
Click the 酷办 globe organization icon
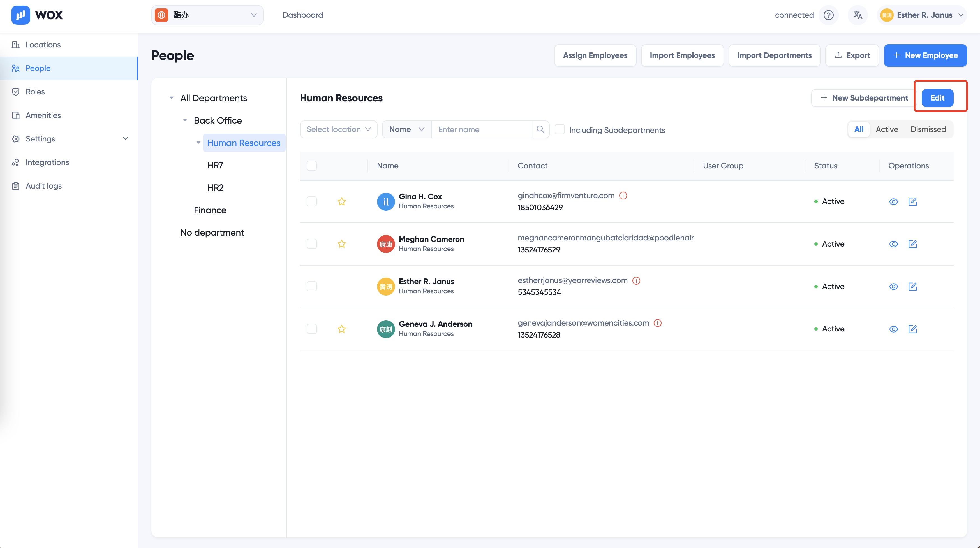[x=161, y=15]
